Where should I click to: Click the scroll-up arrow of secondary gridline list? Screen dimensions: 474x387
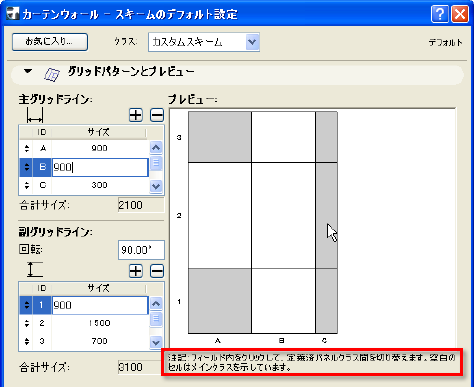click(x=156, y=304)
